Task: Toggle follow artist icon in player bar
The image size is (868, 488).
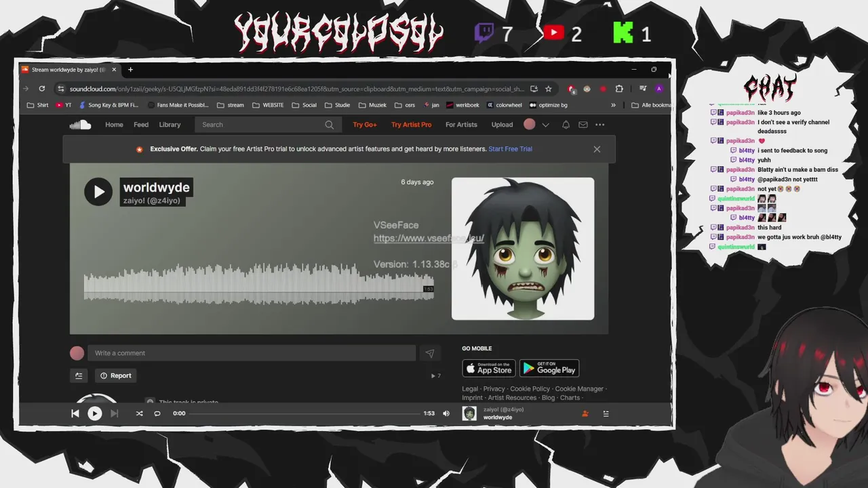Action: click(x=585, y=413)
